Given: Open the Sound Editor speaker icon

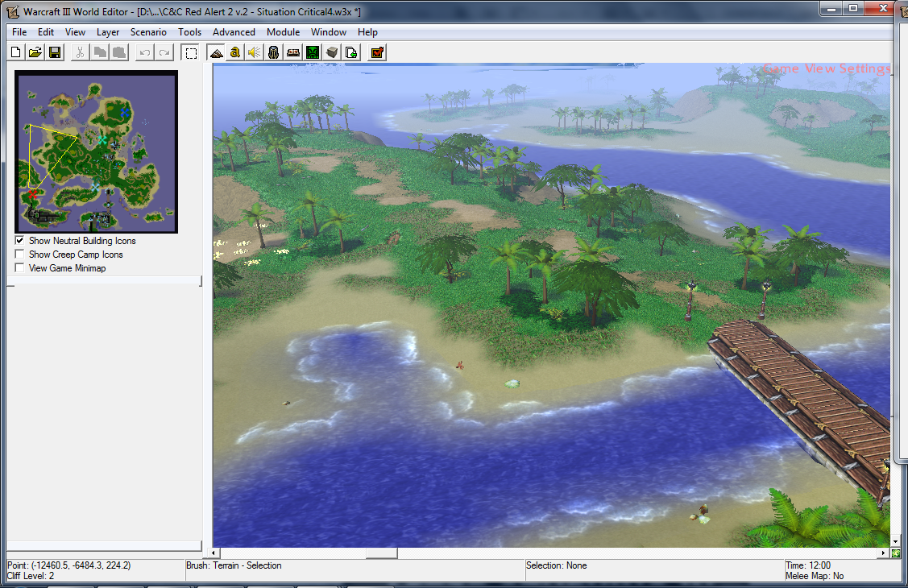Looking at the screenshot, I should pyautogui.click(x=255, y=52).
